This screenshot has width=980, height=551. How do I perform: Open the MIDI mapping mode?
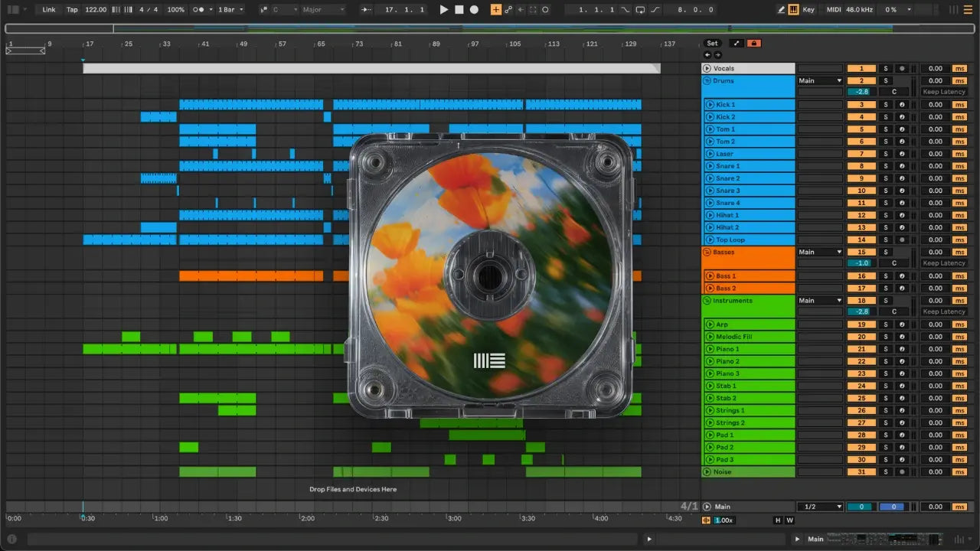pos(833,10)
